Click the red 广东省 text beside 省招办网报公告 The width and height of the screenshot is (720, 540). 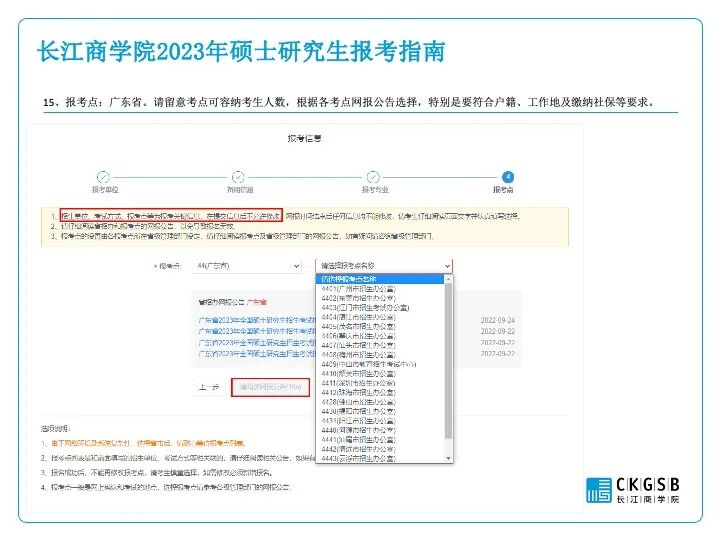click(257, 302)
